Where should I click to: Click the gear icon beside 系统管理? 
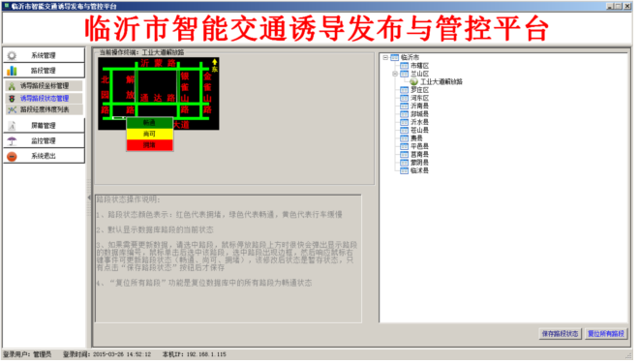[12, 55]
